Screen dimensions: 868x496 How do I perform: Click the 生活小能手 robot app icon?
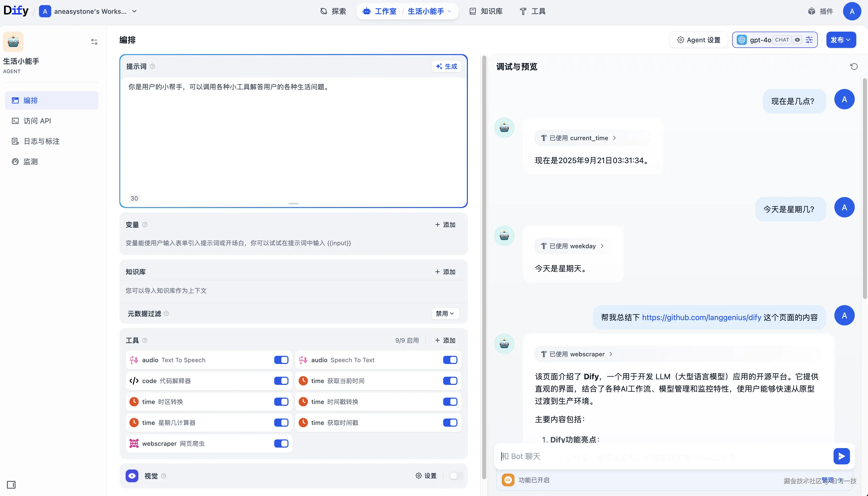click(13, 42)
